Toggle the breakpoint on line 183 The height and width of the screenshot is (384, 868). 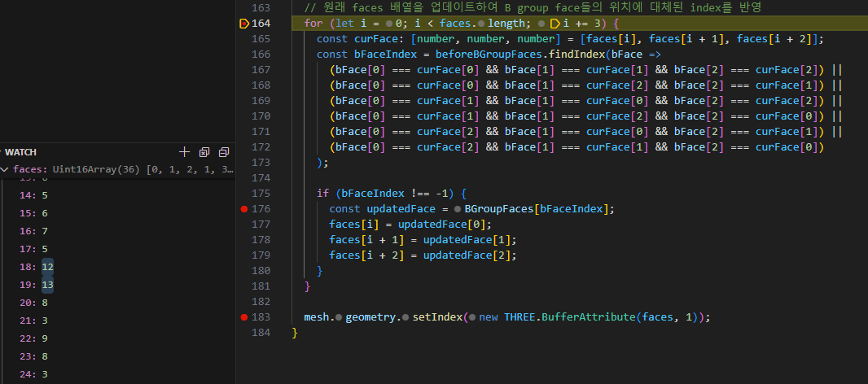[244, 317]
